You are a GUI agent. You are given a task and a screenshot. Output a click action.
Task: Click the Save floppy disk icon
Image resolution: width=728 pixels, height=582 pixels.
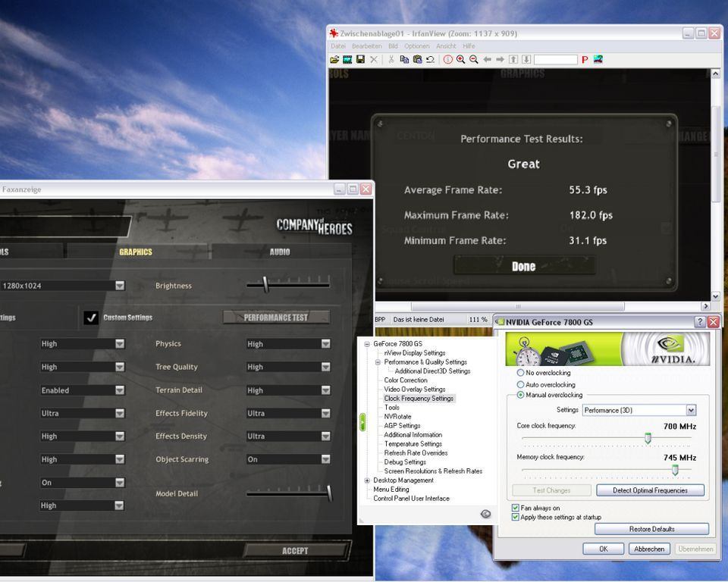(360, 59)
